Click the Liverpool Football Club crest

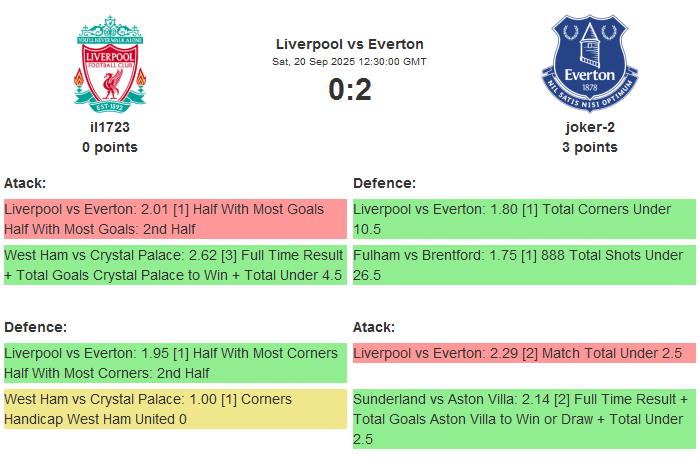110,63
